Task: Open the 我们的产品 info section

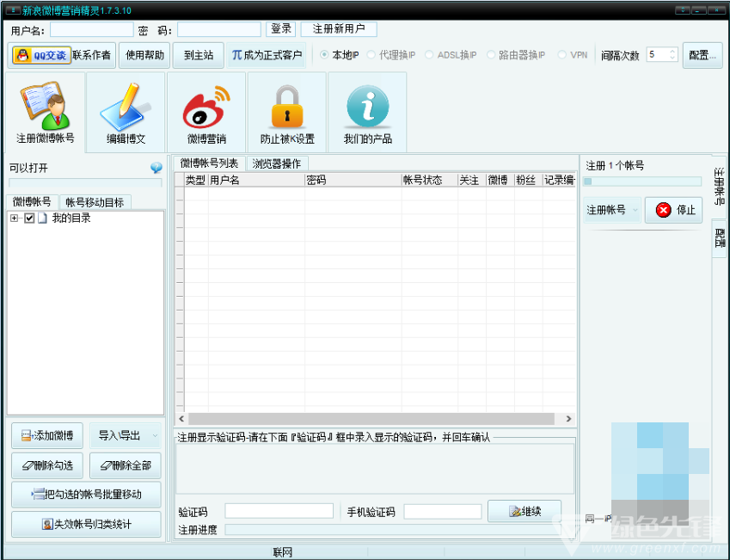Action: tap(367, 113)
